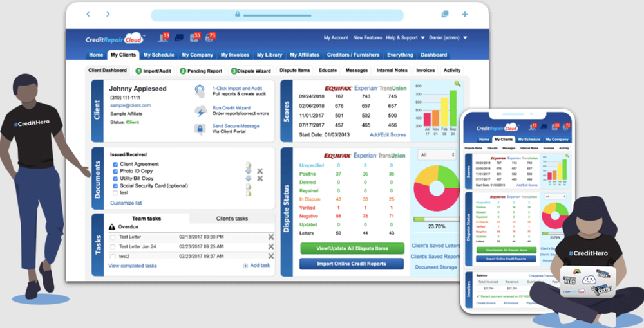Click the New Features link in the header

368,38
